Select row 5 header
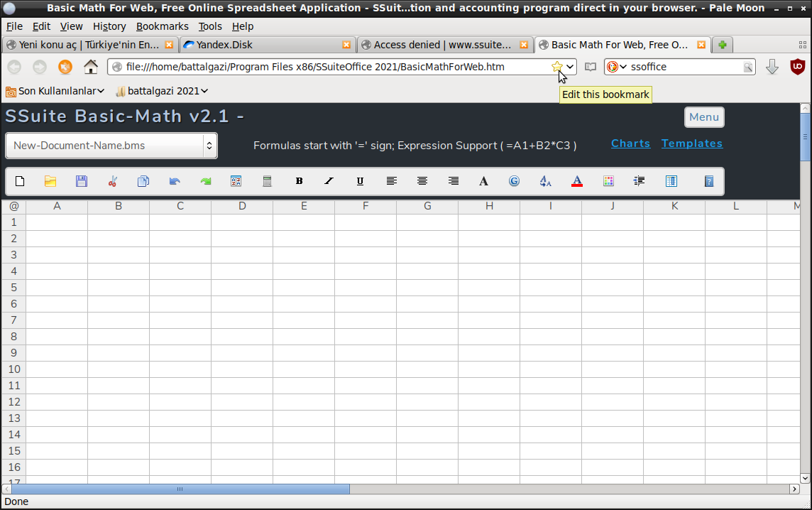The image size is (812, 510). 14,288
